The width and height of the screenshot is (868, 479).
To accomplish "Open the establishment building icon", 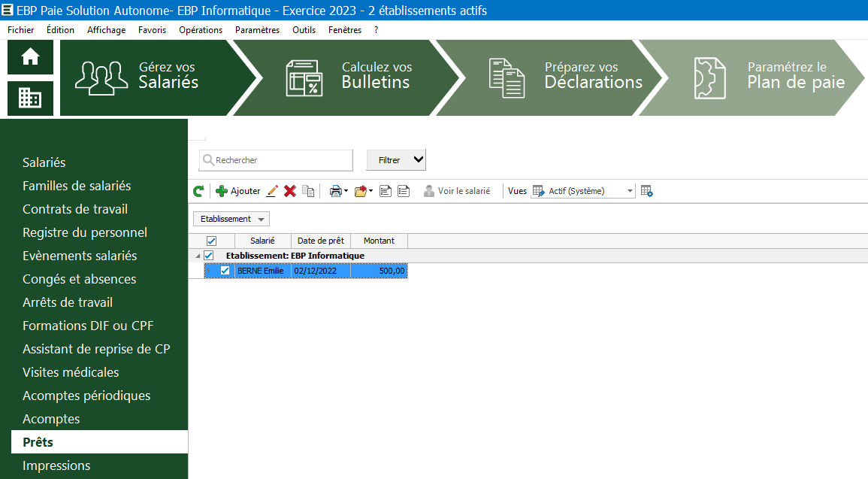I will tap(30, 99).
